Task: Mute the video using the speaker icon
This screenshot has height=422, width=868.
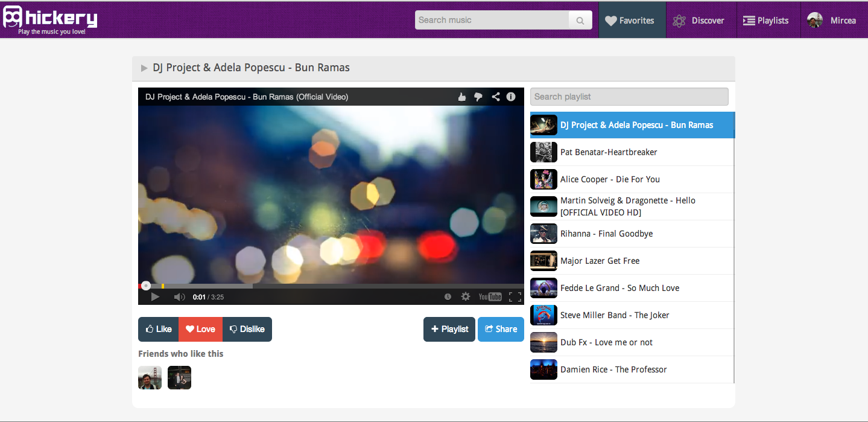Action: coord(179,296)
